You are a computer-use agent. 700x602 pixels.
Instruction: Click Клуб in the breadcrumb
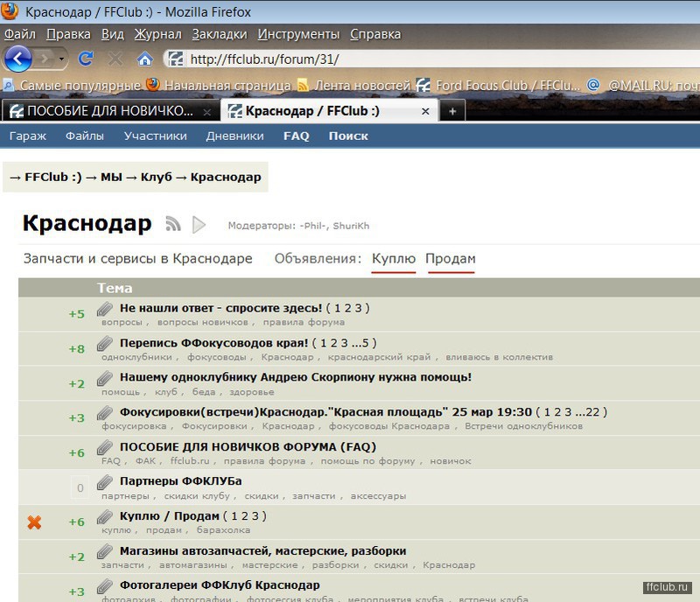(x=157, y=177)
